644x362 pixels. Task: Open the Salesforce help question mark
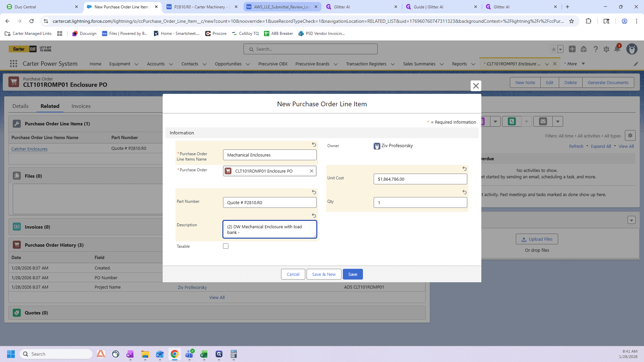point(595,49)
